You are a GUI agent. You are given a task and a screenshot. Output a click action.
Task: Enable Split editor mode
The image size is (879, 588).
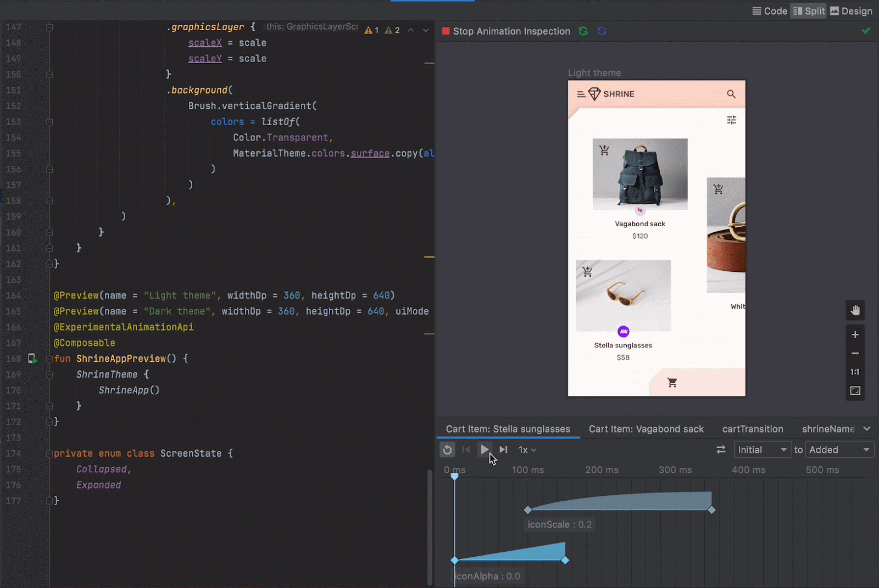click(x=808, y=10)
